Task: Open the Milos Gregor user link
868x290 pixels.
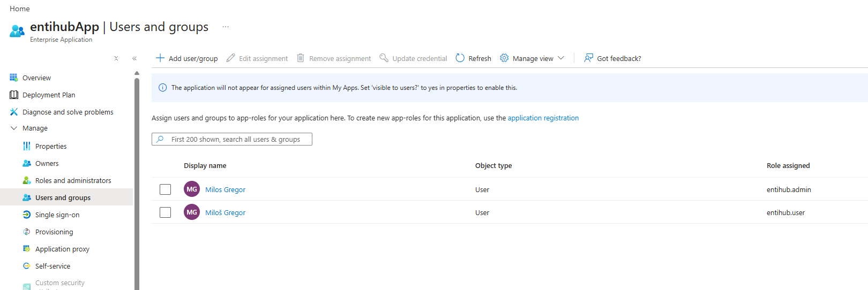Action: coord(225,189)
